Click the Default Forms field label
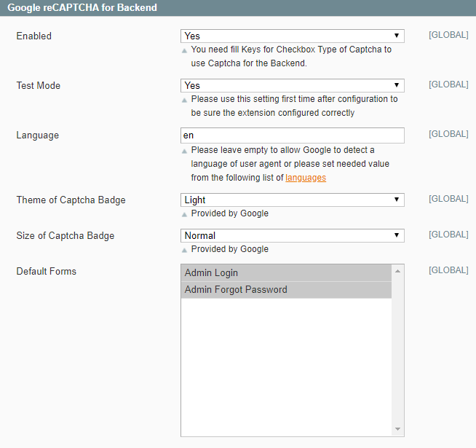Viewport: 476px width, 448px height. [46, 272]
